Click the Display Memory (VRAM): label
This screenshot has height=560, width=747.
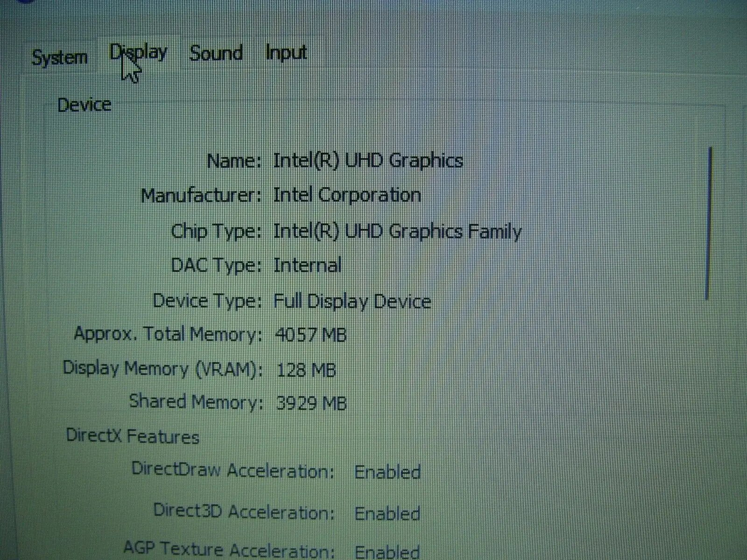point(162,369)
